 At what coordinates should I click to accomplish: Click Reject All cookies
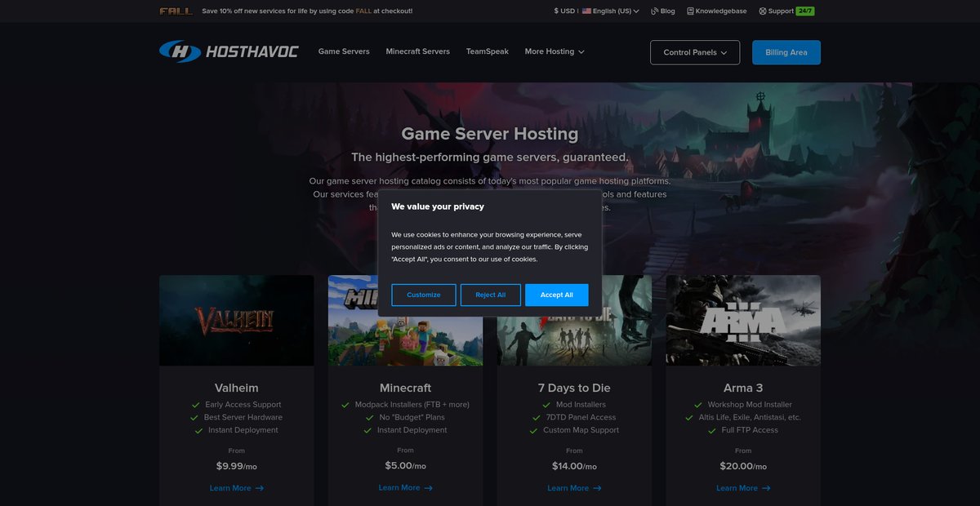click(x=491, y=295)
